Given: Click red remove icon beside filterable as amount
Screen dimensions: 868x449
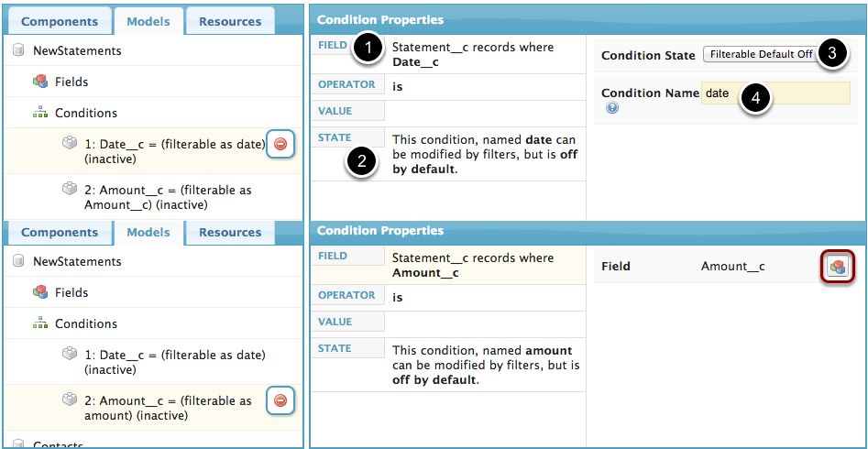Looking at the screenshot, I should 280,400.
